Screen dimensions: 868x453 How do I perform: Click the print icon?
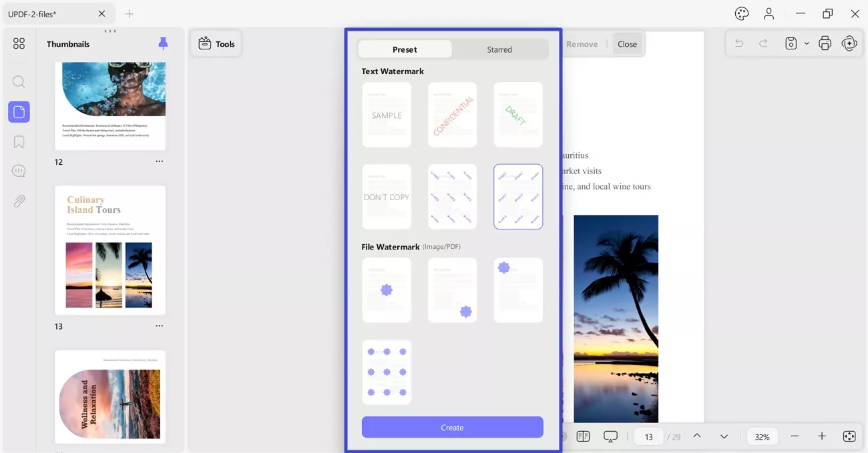tap(825, 43)
